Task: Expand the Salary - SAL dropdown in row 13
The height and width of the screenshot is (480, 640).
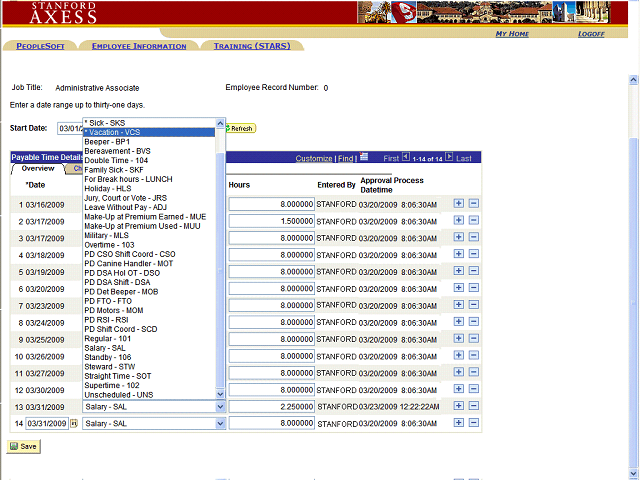Action: point(220,407)
